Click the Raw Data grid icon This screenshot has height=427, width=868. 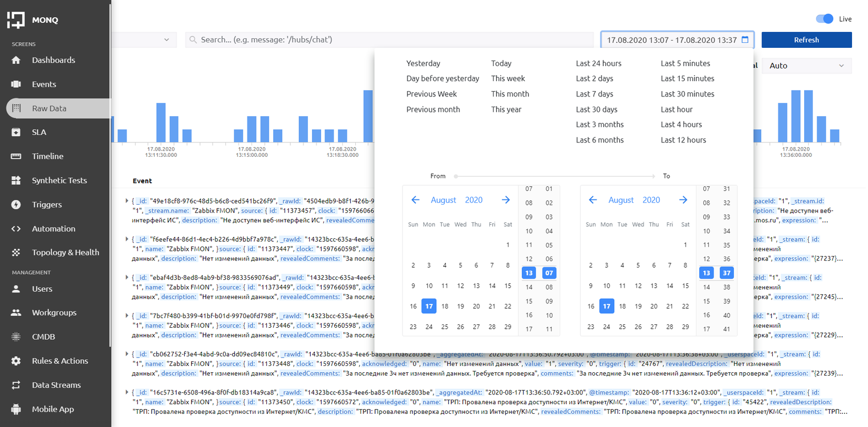pyautogui.click(x=16, y=108)
